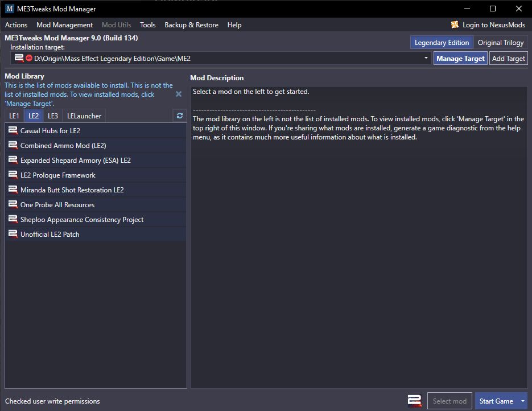Click Login to NexusMods
Viewport: 532px width, 411px height.
(x=488, y=25)
